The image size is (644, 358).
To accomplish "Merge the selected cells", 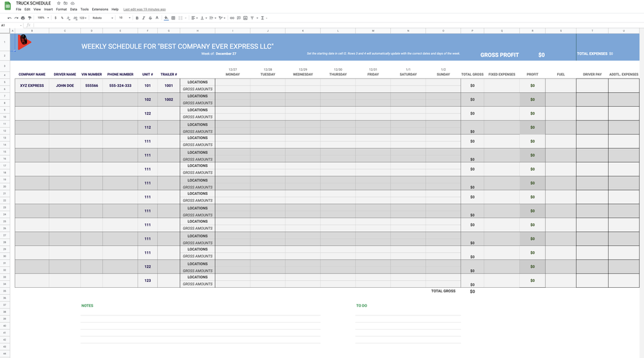I will coord(180,18).
